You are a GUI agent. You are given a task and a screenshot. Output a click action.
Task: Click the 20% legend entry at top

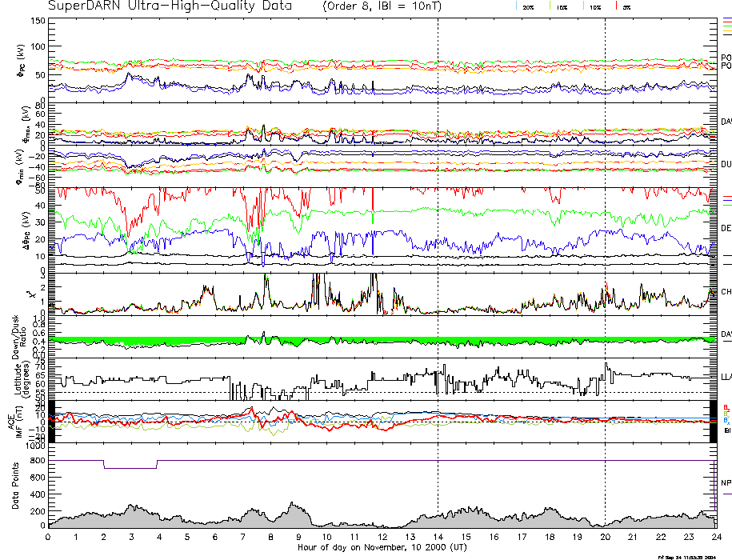click(527, 6)
